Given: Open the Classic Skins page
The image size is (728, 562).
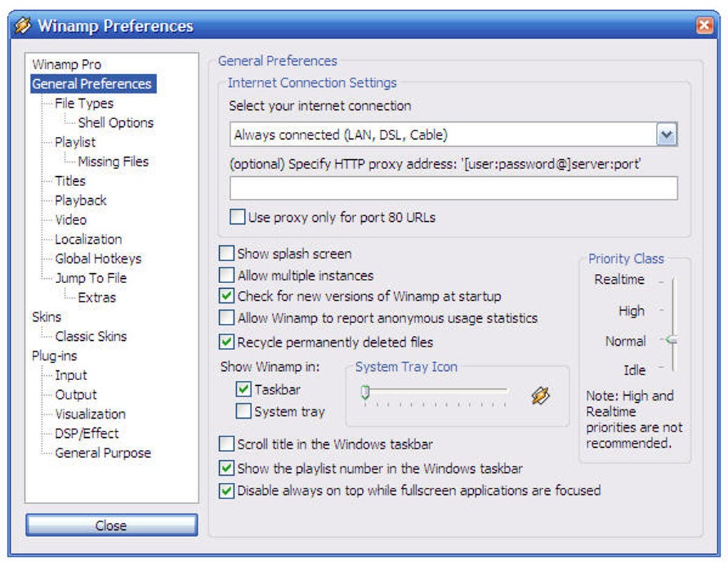Looking at the screenshot, I should (x=91, y=336).
